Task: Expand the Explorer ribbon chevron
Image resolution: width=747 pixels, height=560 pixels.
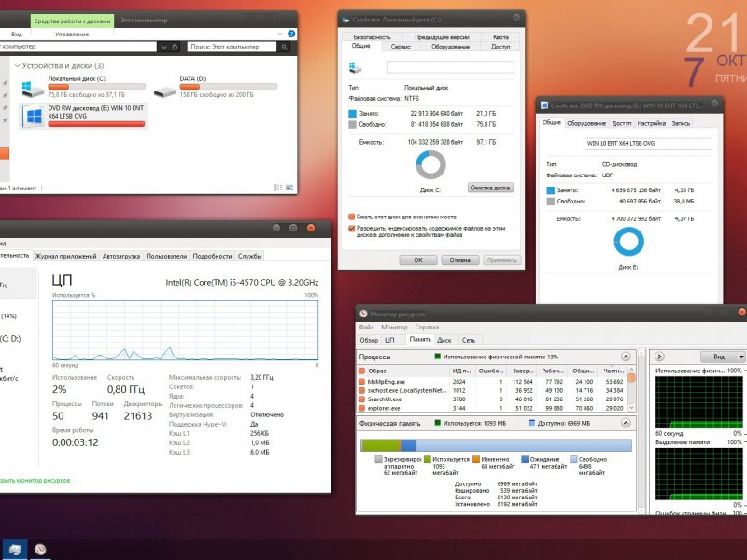Action: [x=280, y=34]
